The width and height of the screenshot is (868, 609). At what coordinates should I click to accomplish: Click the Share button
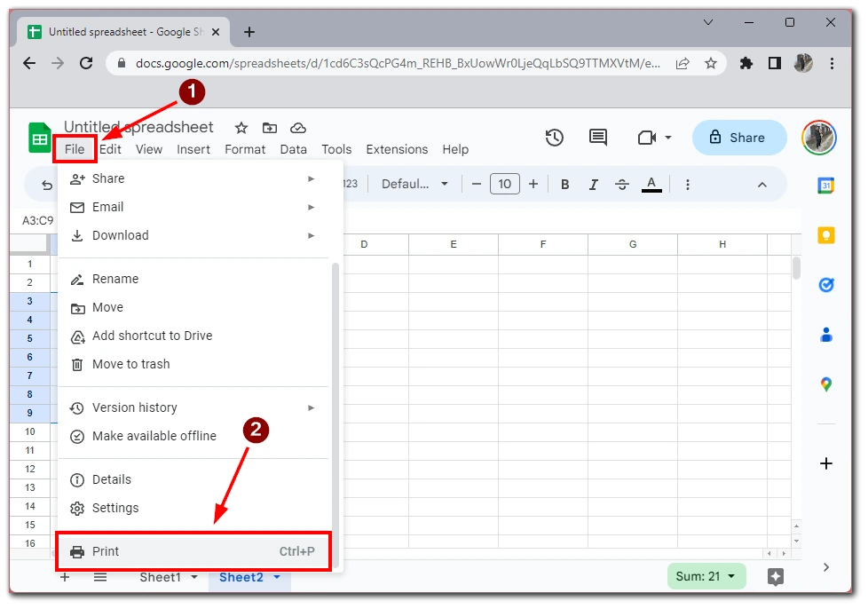(738, 138)
